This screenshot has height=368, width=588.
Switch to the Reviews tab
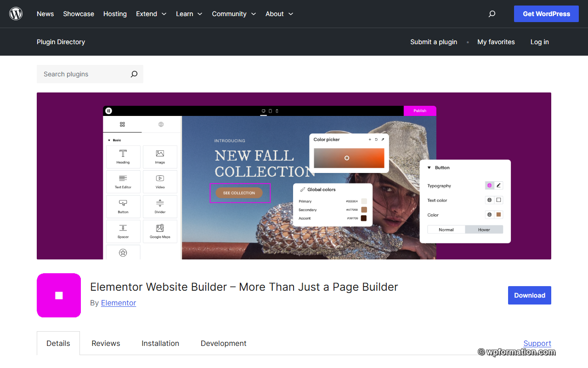(106, 343)
